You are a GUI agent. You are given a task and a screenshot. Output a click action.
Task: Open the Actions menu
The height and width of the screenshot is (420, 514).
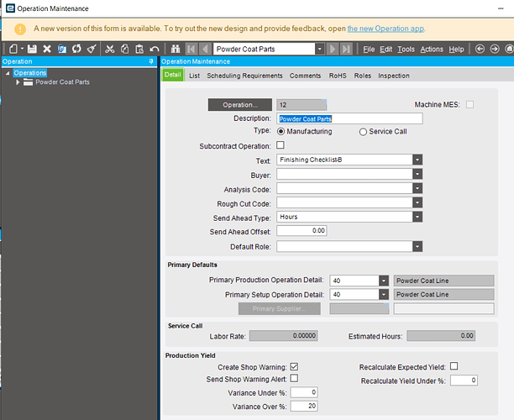[x=432, y=50]
